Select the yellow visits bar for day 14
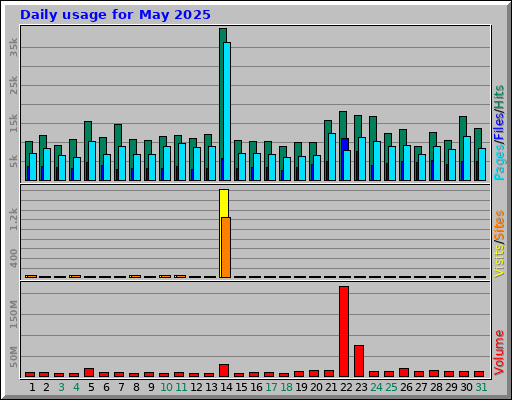The width and height of the screenshot is (512, 400). 224,203
